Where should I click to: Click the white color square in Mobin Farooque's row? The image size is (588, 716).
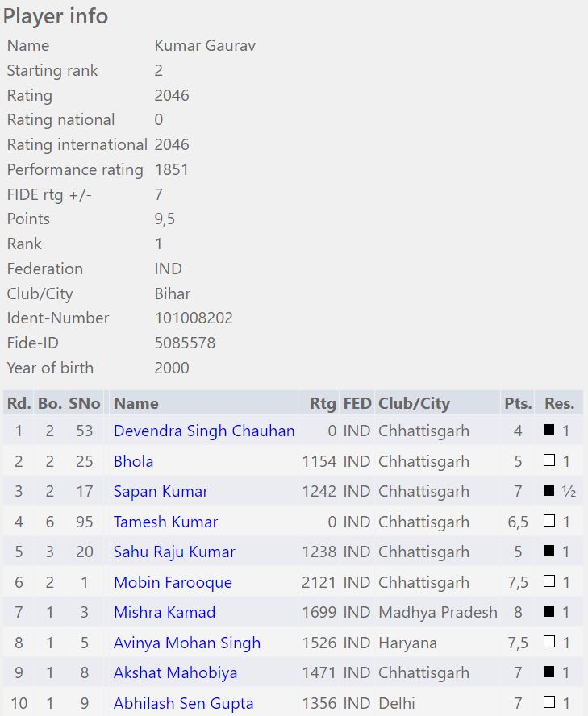pos(549,582)
